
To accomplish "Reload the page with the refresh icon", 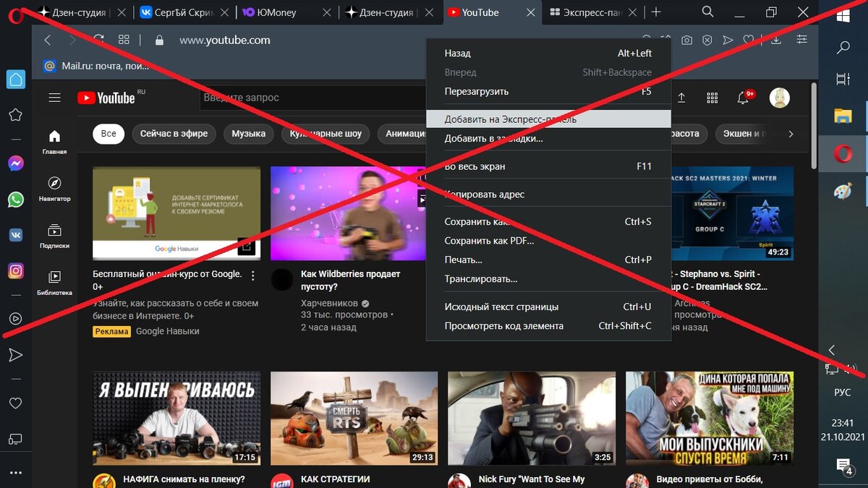I will (x=98, y=40).
